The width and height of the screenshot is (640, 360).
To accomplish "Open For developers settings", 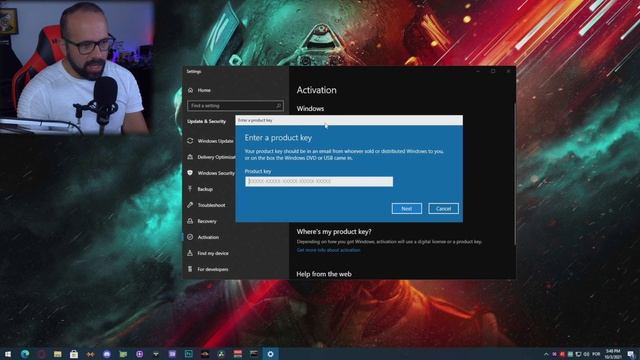I will (x=208, y=269).
